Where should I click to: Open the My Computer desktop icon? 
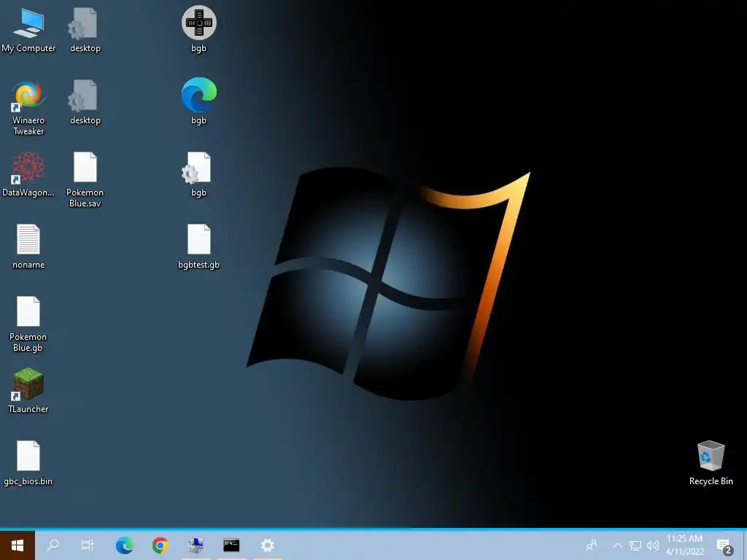coord(28,31)
